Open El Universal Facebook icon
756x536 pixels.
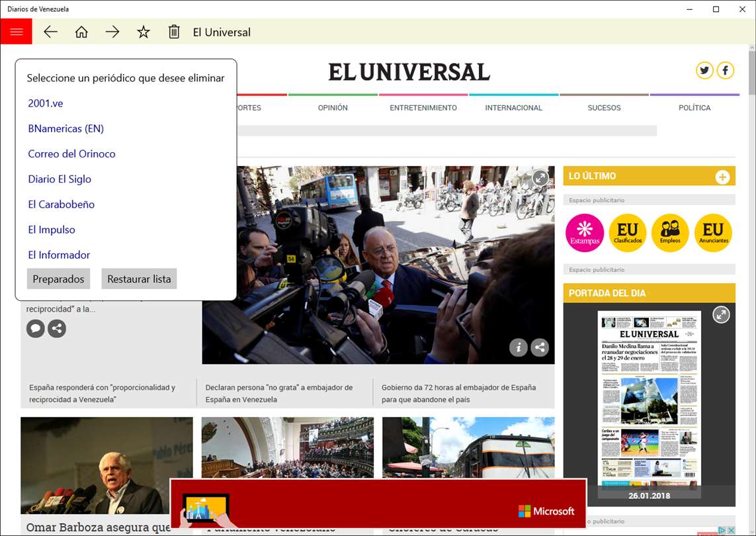[725, 70]
